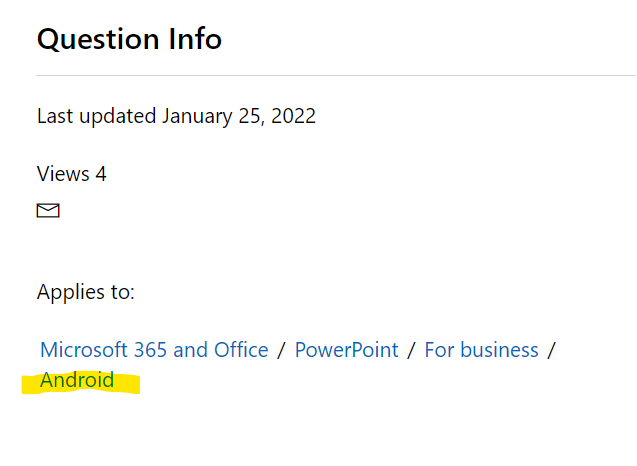The width and height of the screenshot is (637, 466).
Task: Click the envelope email icon
Action: pyautogui.click(x=48, y=210)
